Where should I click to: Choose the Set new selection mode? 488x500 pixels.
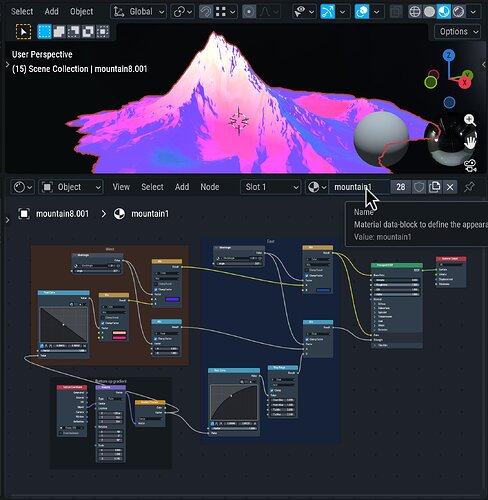click(x=44, y=32)
